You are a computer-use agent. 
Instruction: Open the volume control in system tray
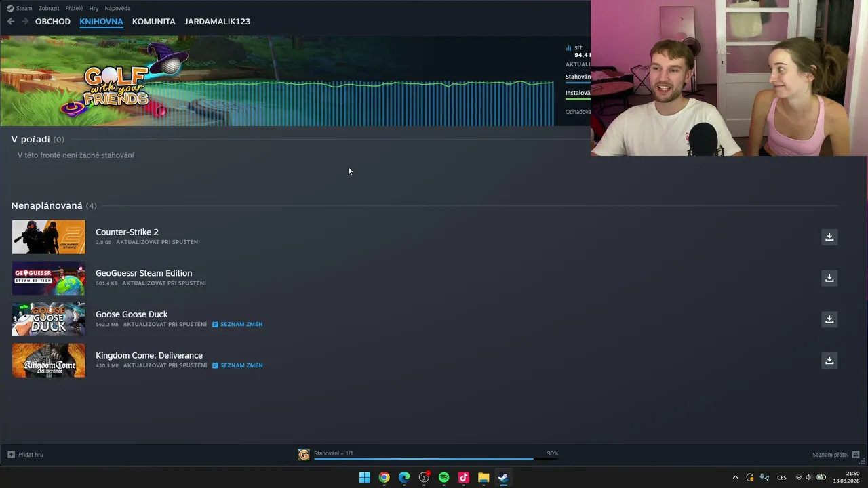coord(808,477)
